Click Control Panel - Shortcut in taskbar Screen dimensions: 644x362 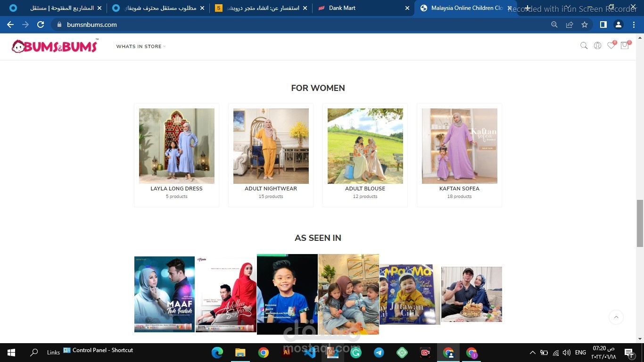pyautogui.click(x=98, y=350)
